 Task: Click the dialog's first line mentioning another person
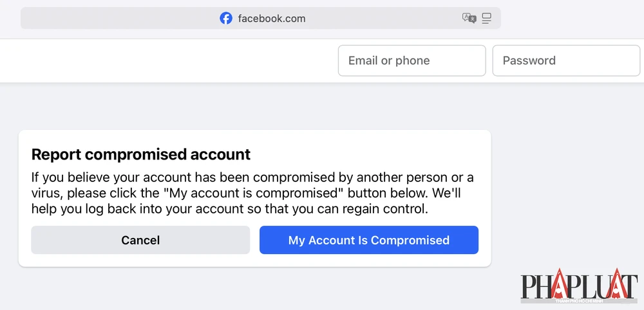[x=252, y=178]
